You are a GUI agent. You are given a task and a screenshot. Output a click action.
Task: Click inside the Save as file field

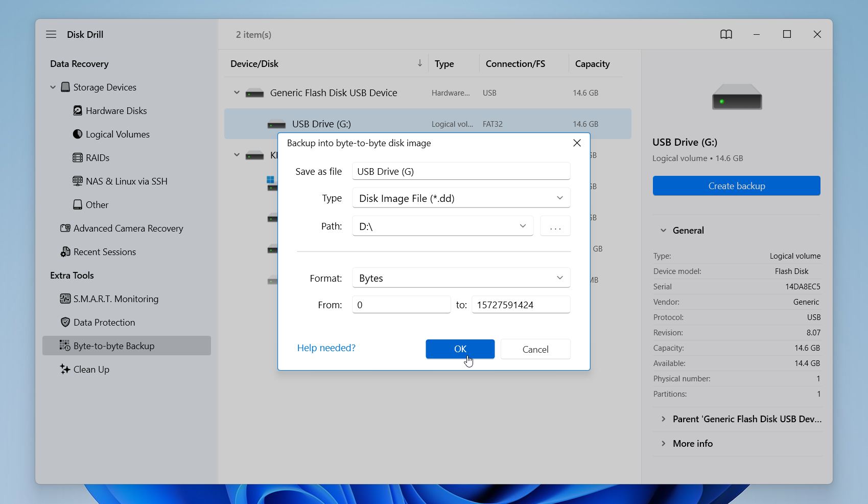[x=460, y=171]
